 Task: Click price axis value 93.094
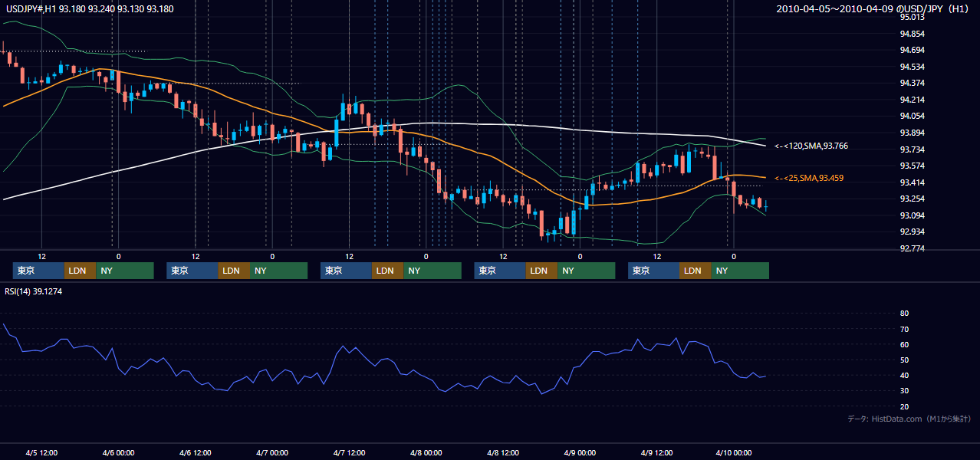point(911,215)
